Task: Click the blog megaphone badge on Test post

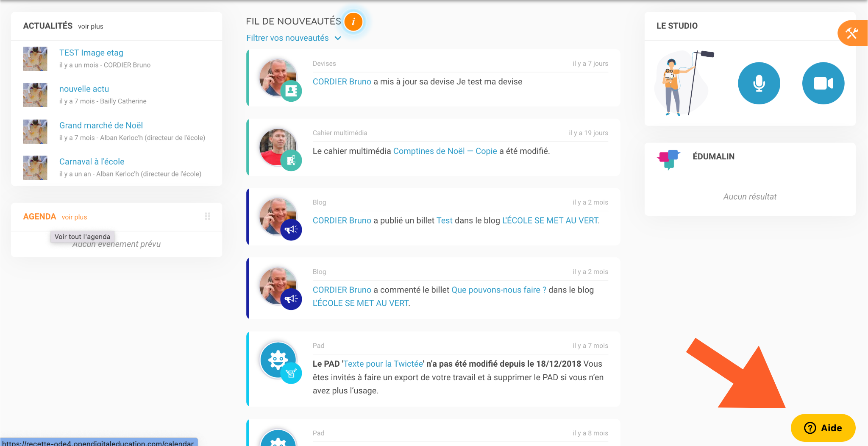Action: click(291, 230)
